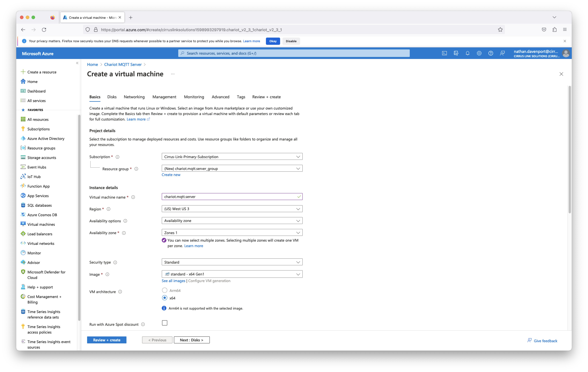Open Event Hubs
Viewport: 588px width, 372px height.
pos(37,167)
